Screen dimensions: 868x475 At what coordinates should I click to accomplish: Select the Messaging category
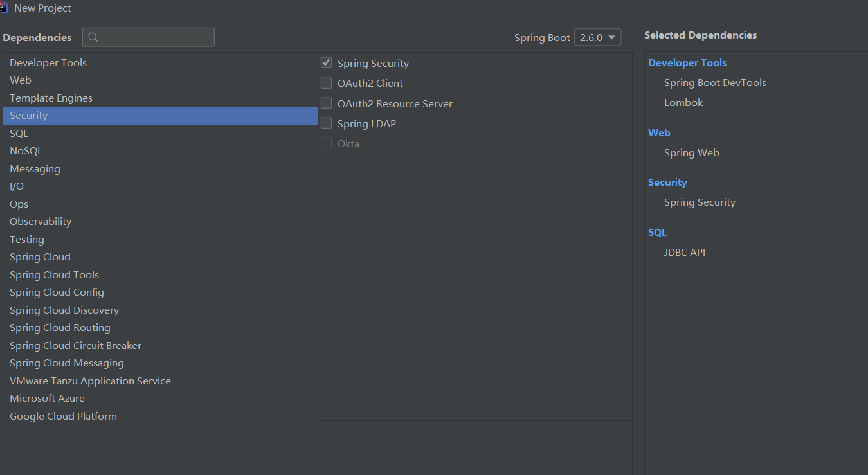coord(160,168)
